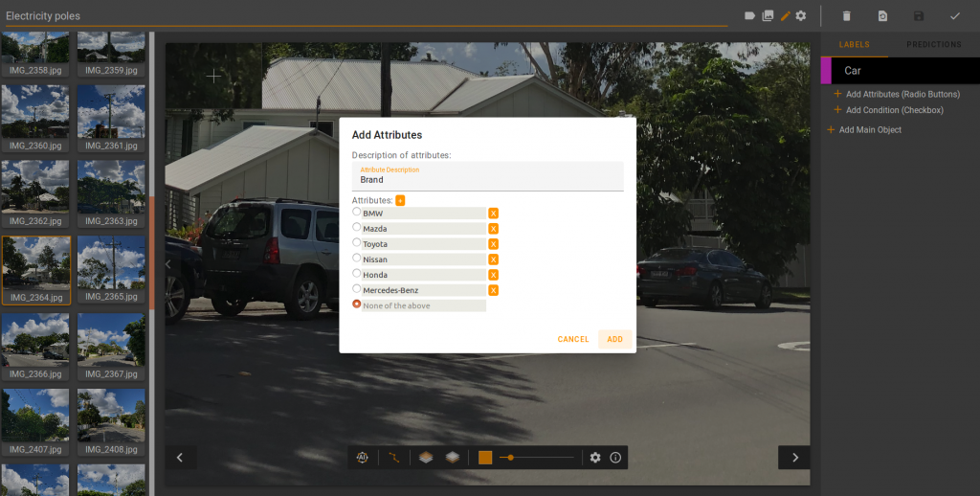Open thumbnail IMG_2363.jpg
This screenshot has width=980, height=496.
click(x=111, y=193)
